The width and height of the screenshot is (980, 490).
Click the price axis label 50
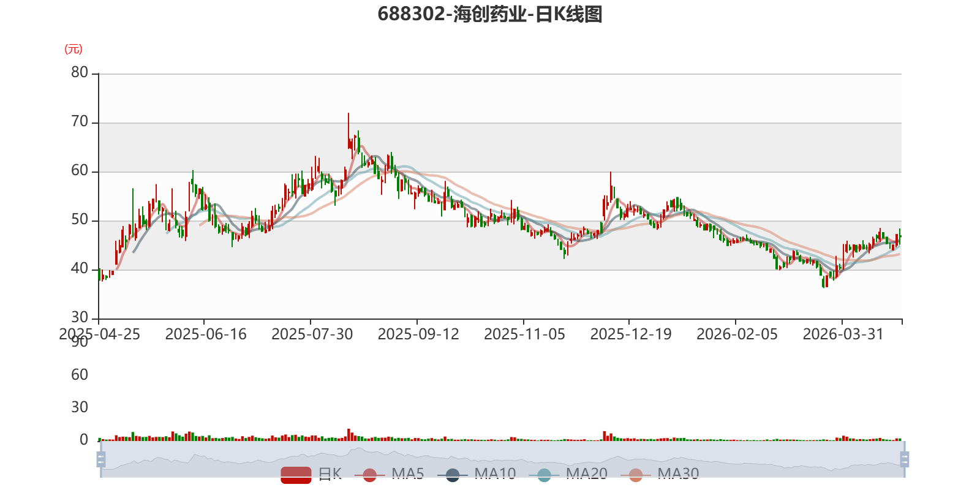tap(80, 219)
